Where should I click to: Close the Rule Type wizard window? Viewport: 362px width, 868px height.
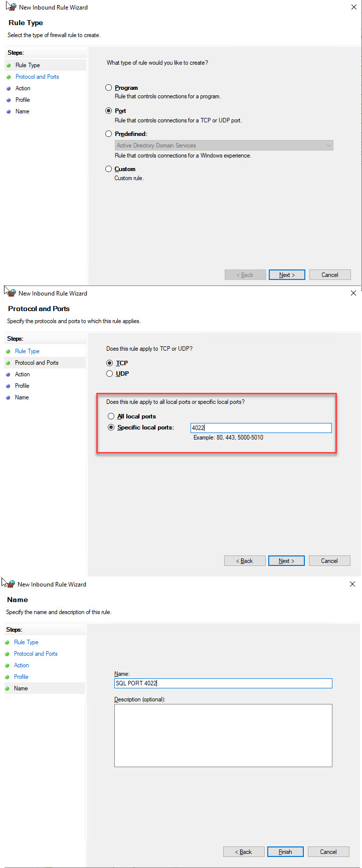tap(354, 7)
